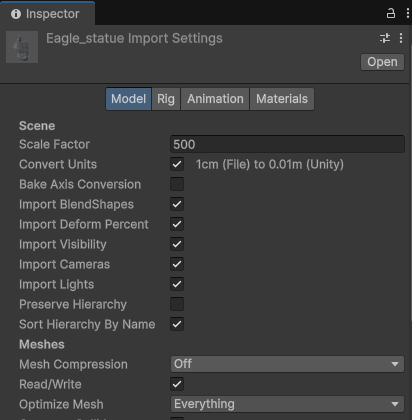The image size is (412, 420).
Task: Select the Eagle_statue model thumbnail
Action: (22, 47)
